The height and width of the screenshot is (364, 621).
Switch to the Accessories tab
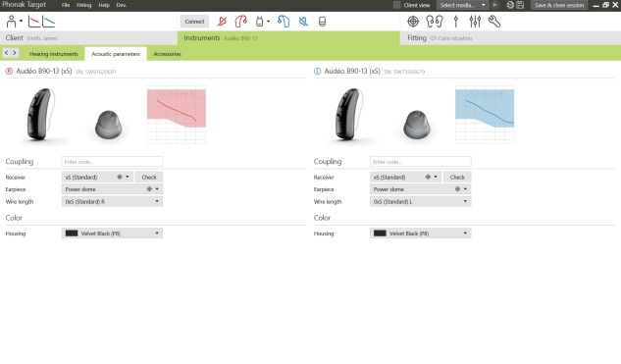pos(167,54)
